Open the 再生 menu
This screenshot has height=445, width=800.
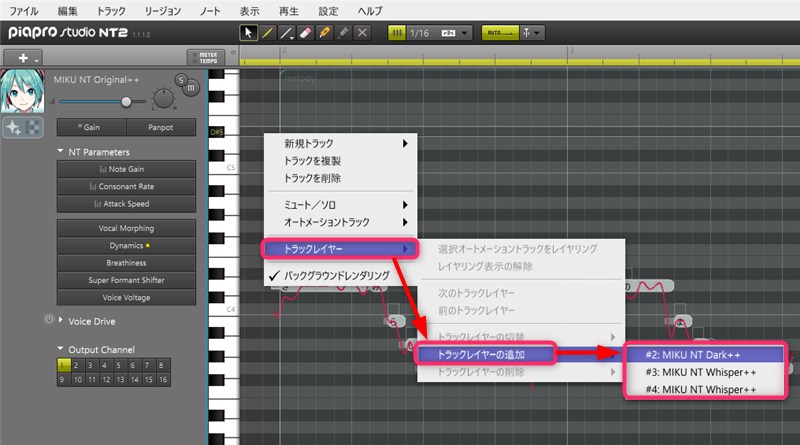coord(289,11)
